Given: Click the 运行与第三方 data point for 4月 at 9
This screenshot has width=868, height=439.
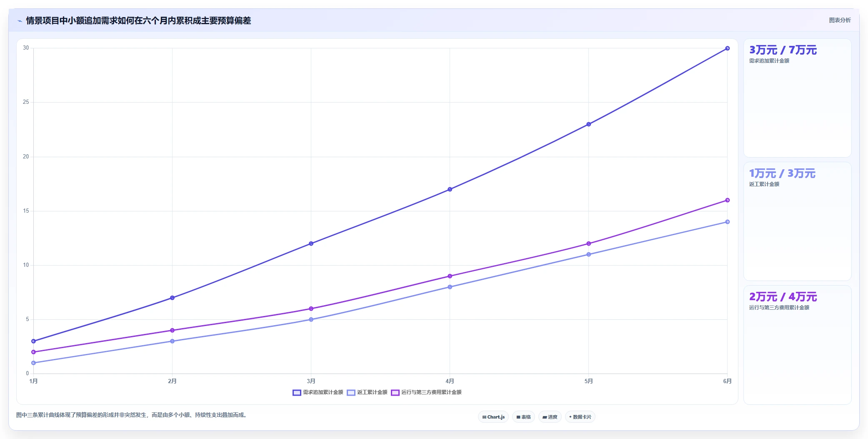Looking at the screenshot, I should click(x=450, y=276).
